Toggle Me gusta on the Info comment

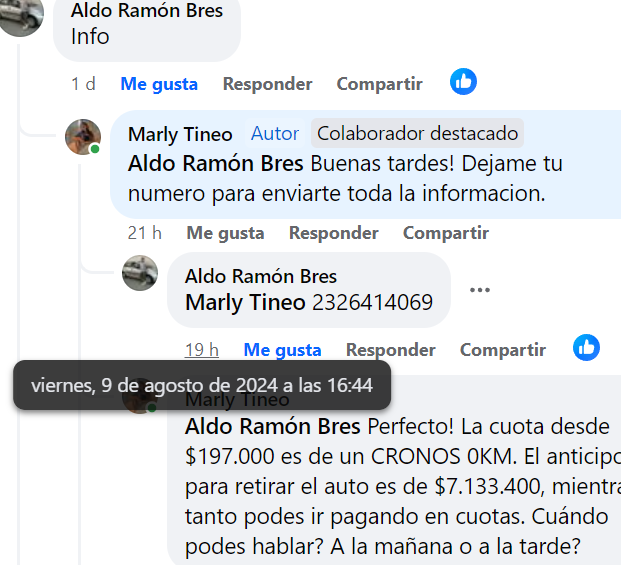pyautogui.click(x=159, y=84)
